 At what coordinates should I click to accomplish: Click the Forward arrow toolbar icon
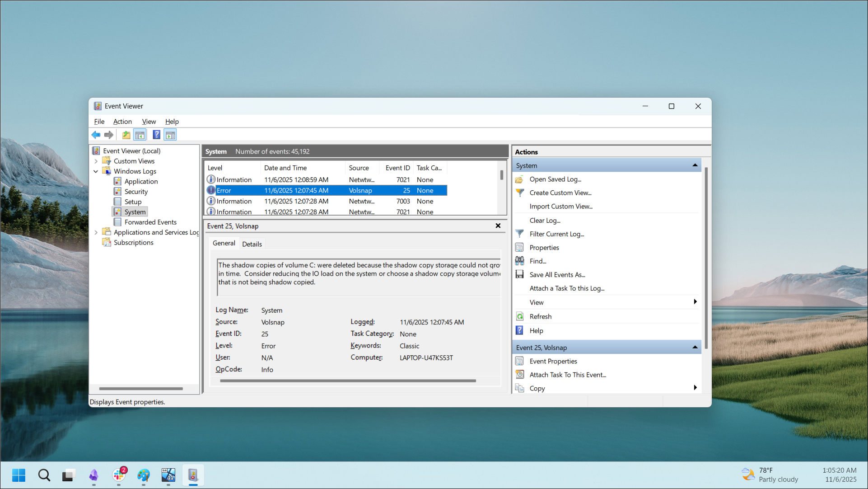click(x=109, y=135)
